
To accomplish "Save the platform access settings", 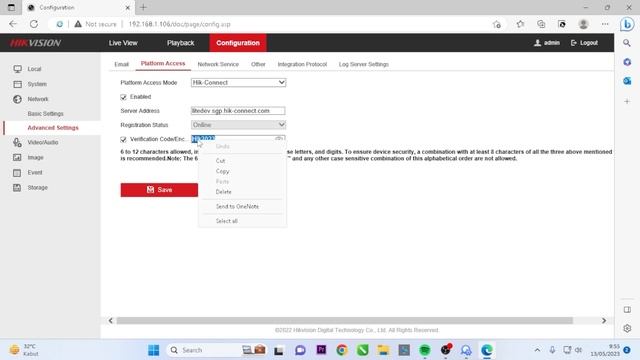I will [x=159, y=190].
